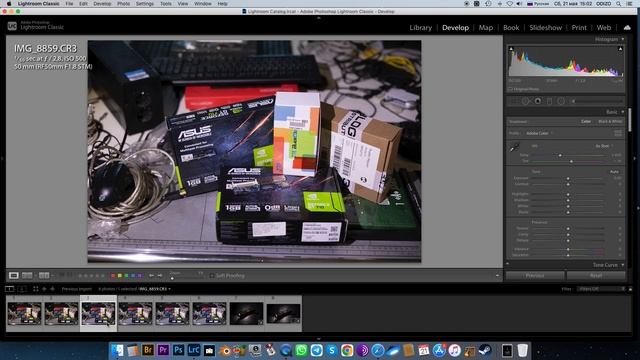Select the Red Eye Correction tool
The height and width of the screenshot is (360, 640).
[x=538, y=101]
